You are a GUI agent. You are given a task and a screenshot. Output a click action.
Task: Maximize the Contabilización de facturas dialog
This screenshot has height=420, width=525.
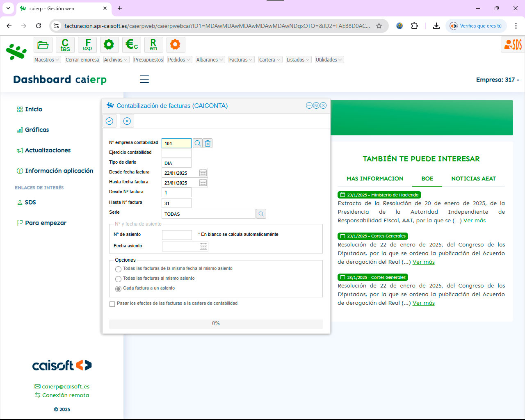point(316,105)
